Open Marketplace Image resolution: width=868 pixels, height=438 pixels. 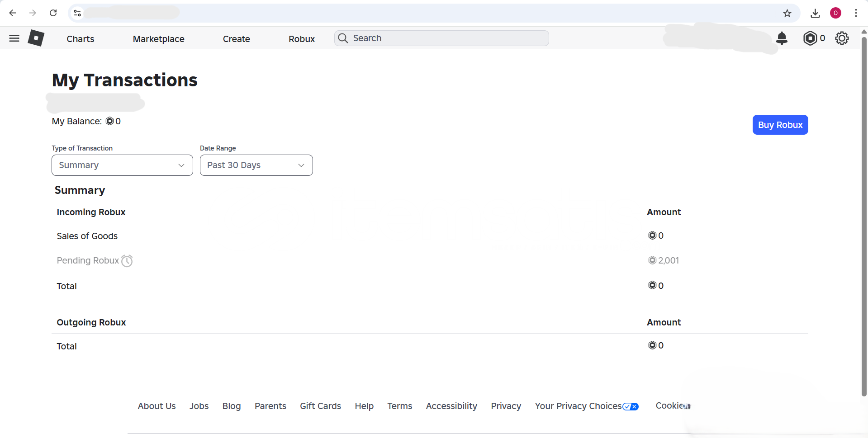[x=158, y=39]
